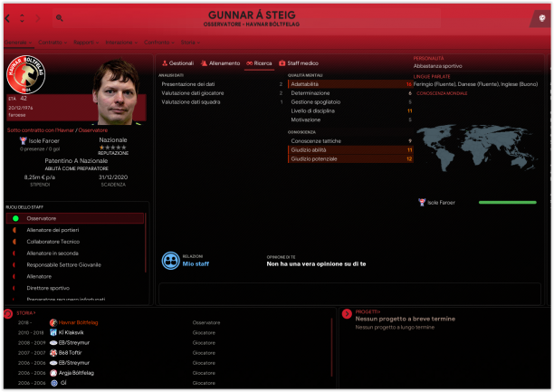Expand the Rapporti dropdown
554x392 pixels.
point(86,43)
